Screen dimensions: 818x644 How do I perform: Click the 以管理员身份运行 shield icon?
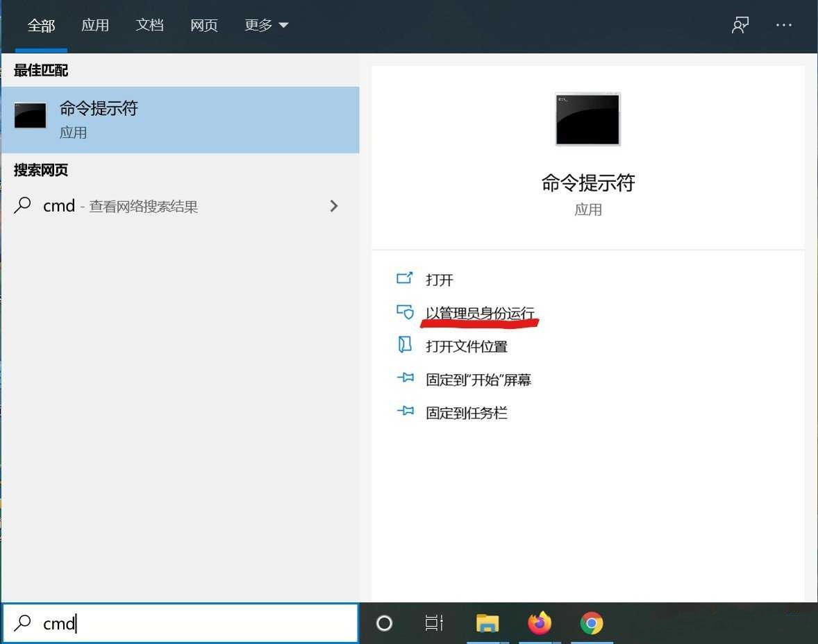[x=406, y=312]
